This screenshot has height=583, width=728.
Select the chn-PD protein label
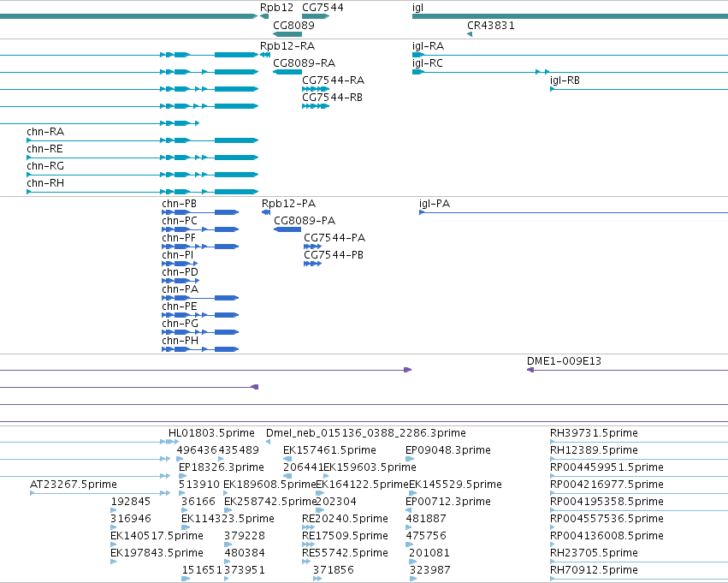coord(181,273)
